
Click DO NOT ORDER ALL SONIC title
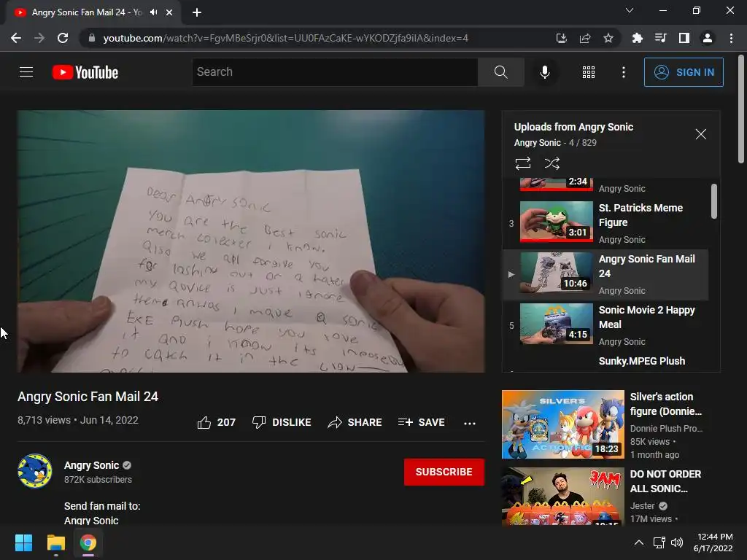pos(665,481)
